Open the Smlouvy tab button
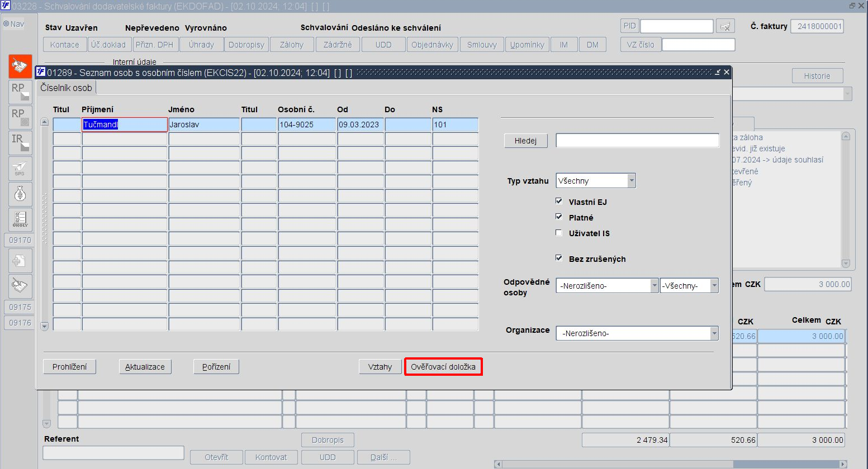Viewport: 868px width, 469px height. pos(482,45)
